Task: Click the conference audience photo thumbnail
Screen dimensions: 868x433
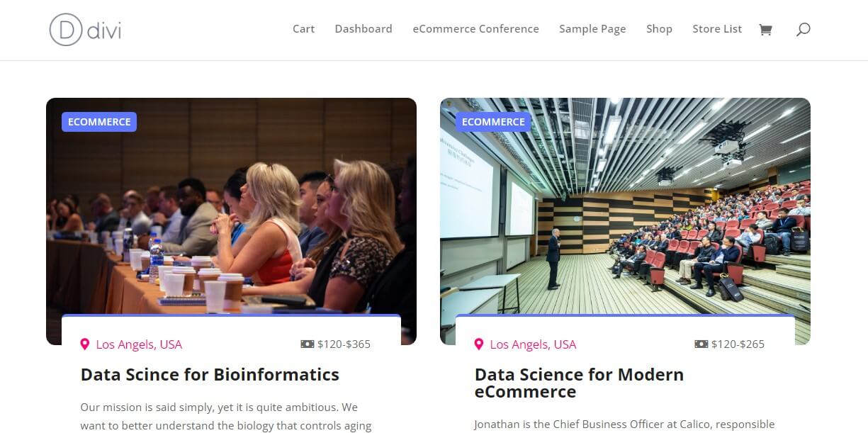Action: tap(231, 213)
